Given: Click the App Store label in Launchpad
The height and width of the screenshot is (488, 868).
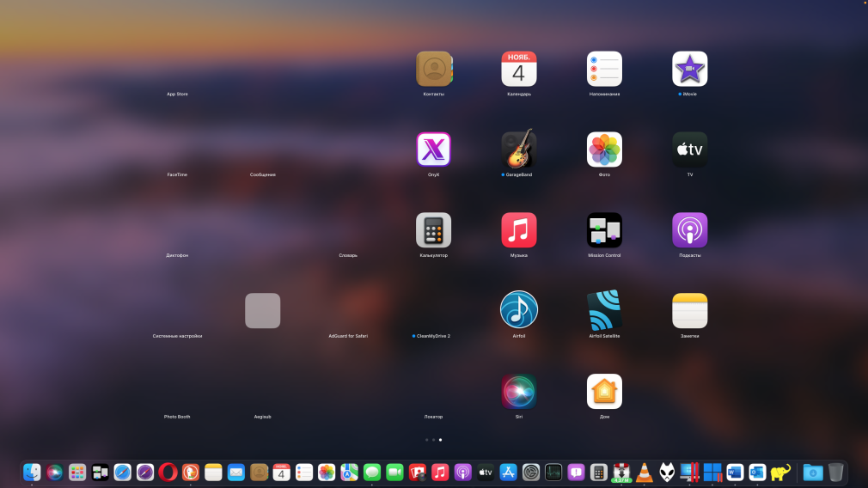Looking at the screenshot, I should click(177, 94).
